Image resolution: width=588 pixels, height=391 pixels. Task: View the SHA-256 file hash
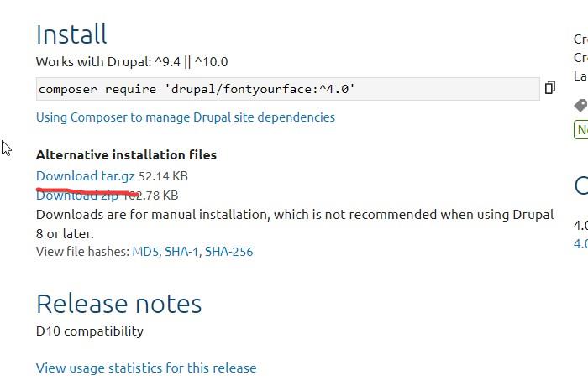(228, 252)
